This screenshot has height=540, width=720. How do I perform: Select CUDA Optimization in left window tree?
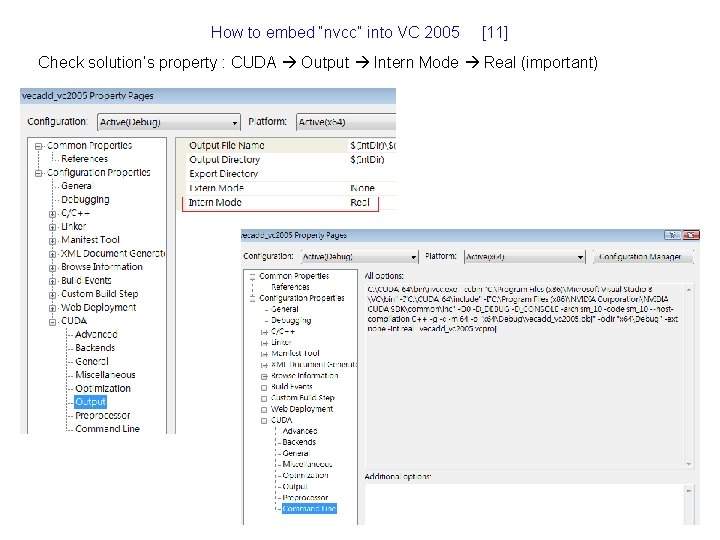click(x=103, y=388)
